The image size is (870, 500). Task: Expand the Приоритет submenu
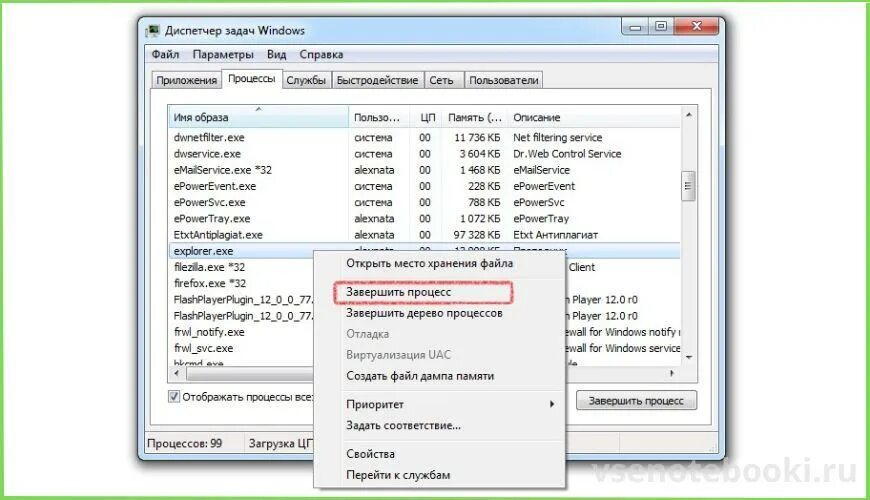tap(440, 405)
